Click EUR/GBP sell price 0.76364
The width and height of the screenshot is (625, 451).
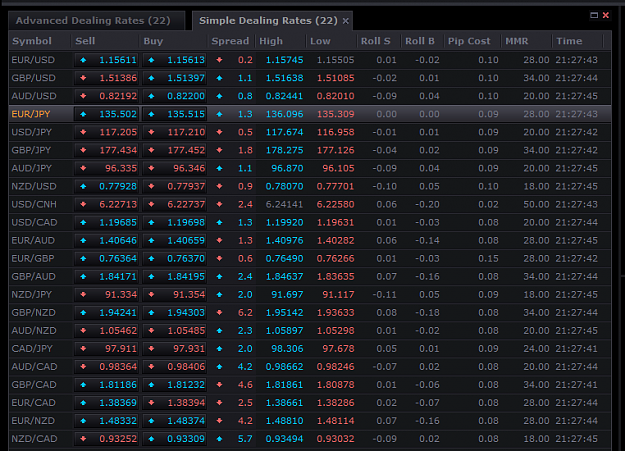click(106, 258)
